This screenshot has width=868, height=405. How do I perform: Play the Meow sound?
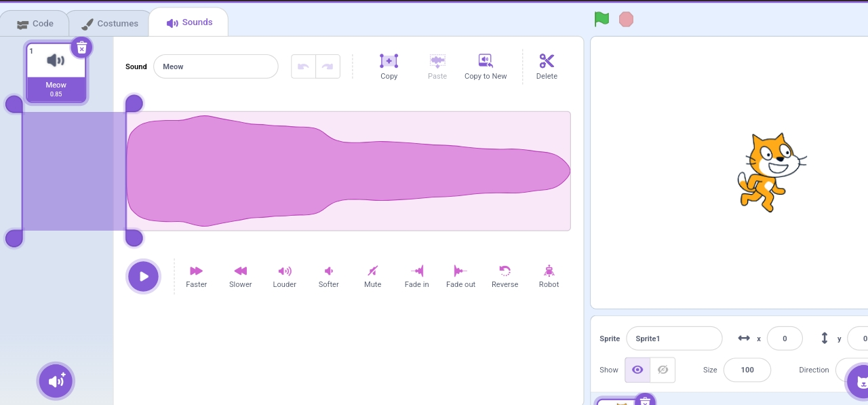(x=143, y=276)
